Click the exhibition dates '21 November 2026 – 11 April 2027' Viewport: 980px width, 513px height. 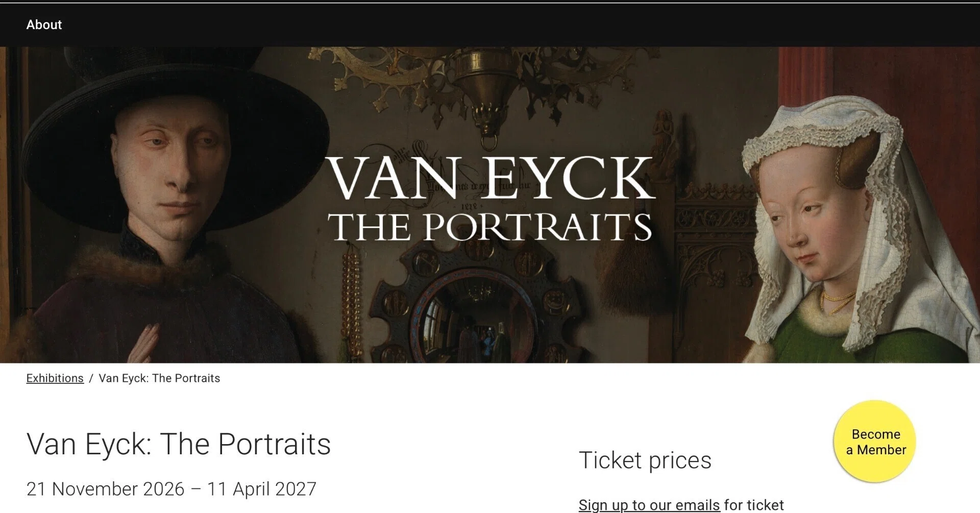[171, 489]
